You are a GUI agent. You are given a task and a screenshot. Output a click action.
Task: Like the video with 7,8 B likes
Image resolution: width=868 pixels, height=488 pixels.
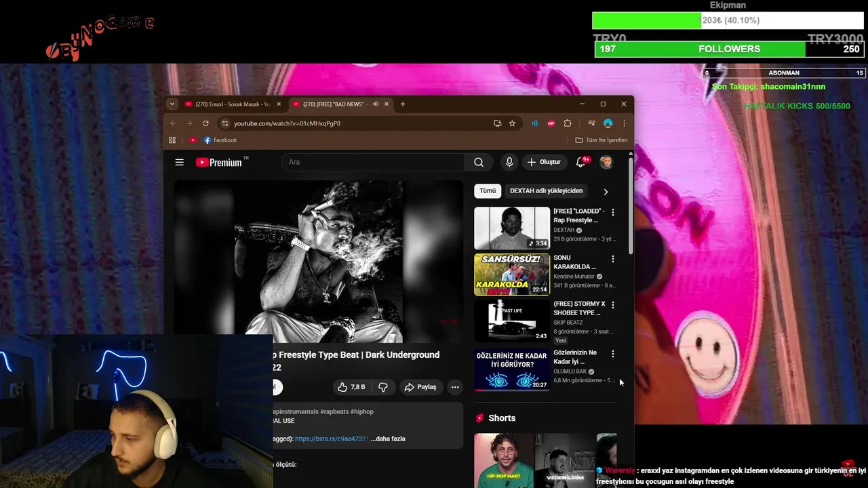pyautogui.click(x=352, y=387)
